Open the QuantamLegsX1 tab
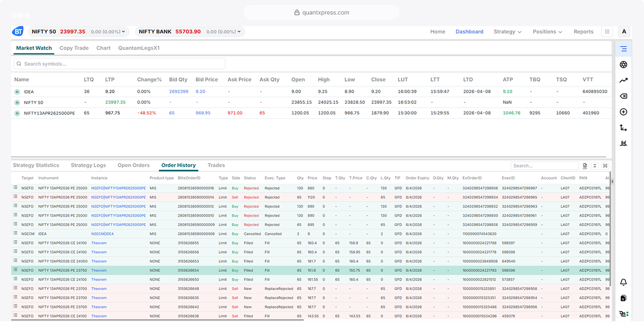This screenshot has width=644, height=322. tap(139, 48)
